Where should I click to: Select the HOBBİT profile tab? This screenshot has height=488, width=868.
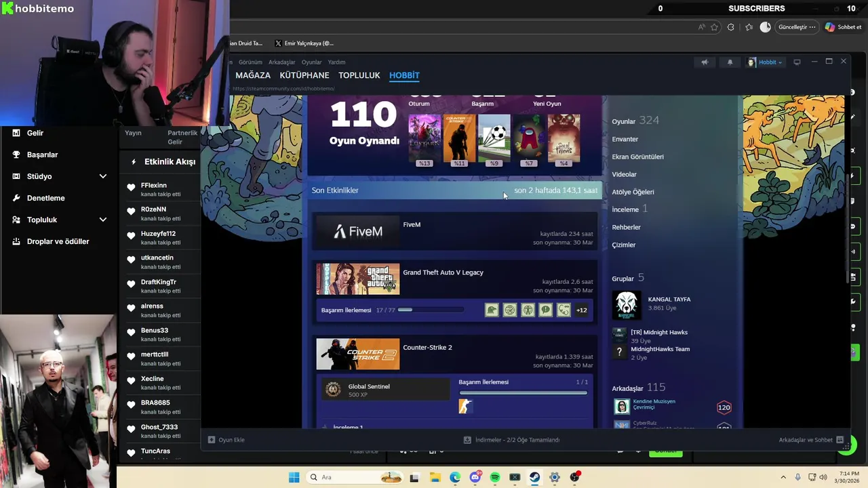pos(404,75)
